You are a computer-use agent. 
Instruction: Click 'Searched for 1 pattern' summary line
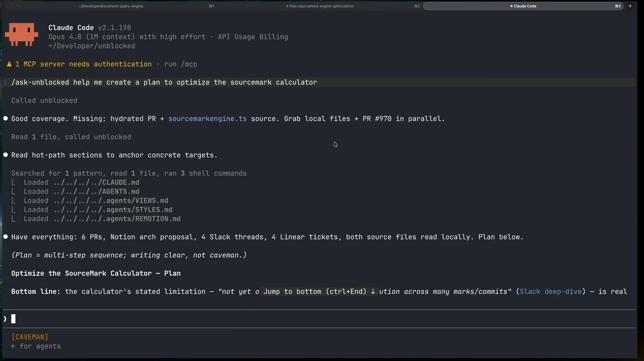click(x=129, y=174)
